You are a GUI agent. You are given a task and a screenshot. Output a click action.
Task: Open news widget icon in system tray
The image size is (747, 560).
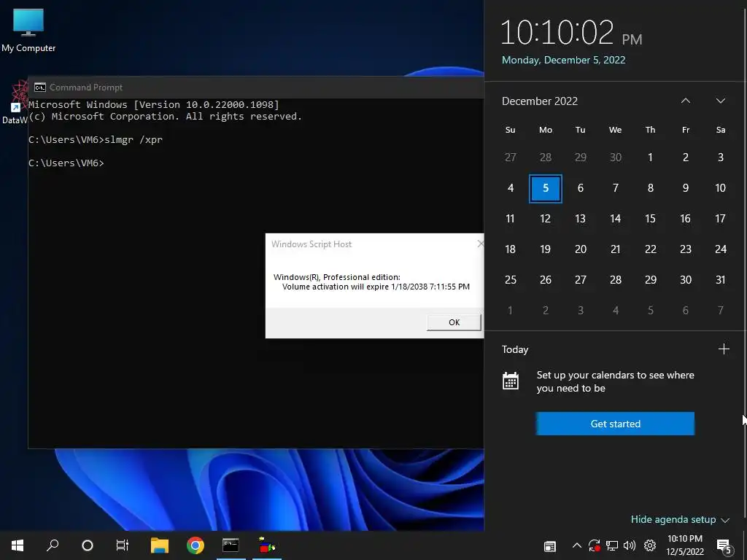[550, 546]
